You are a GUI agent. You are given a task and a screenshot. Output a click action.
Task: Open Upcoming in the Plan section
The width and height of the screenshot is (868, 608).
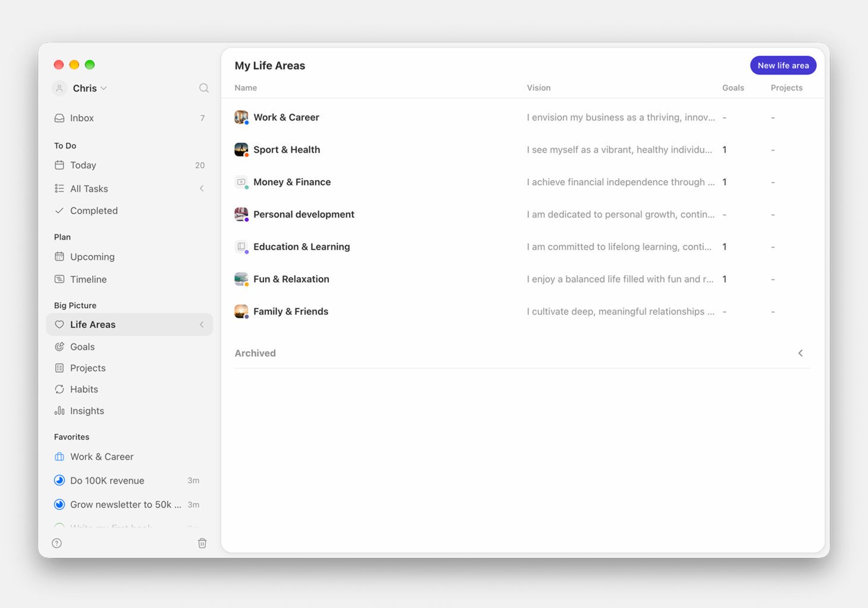pos(129,257)
